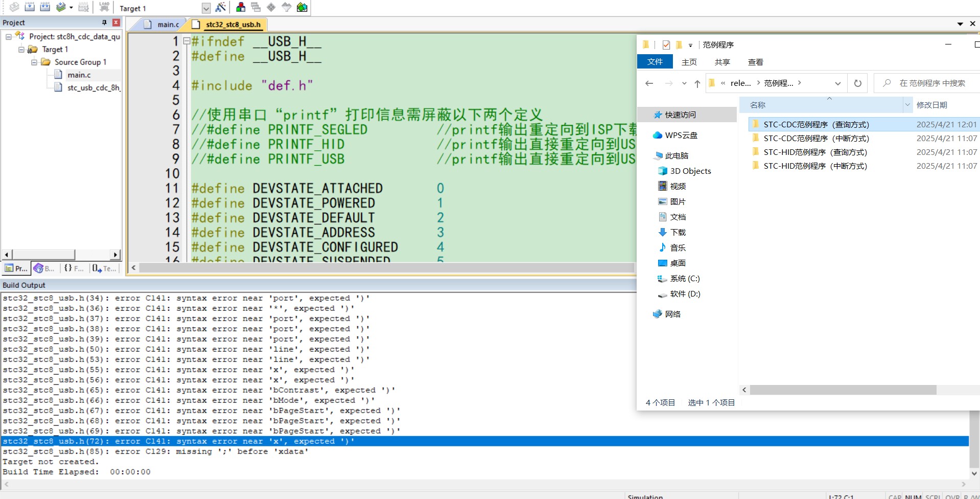Click the Explorer file list horizontal scrollbar

tap(843, 390)
